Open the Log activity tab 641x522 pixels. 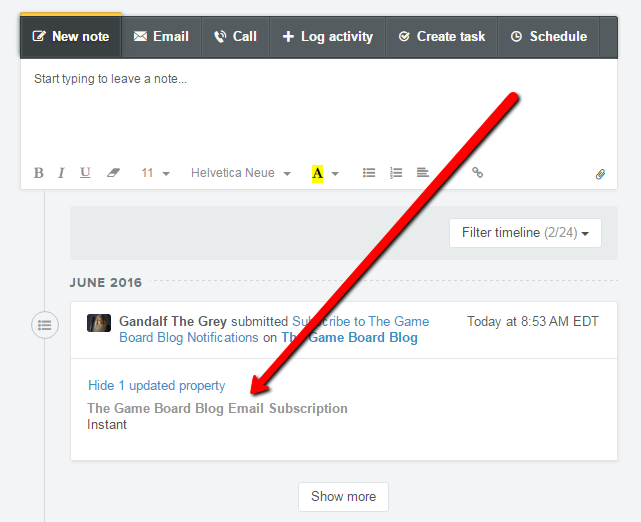pos(327,36)
